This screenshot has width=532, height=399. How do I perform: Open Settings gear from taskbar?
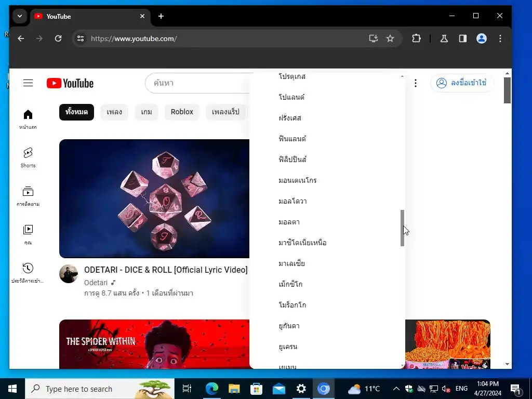click(301, 389)
